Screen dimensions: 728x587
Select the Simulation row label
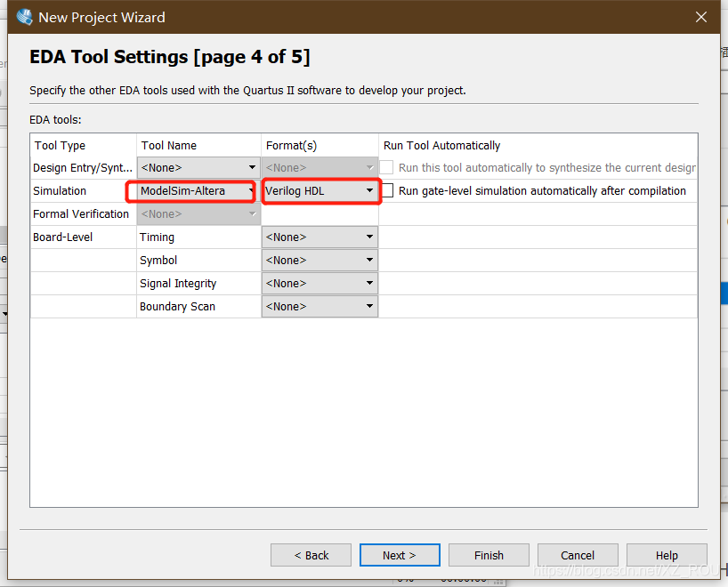click(60, 190)
